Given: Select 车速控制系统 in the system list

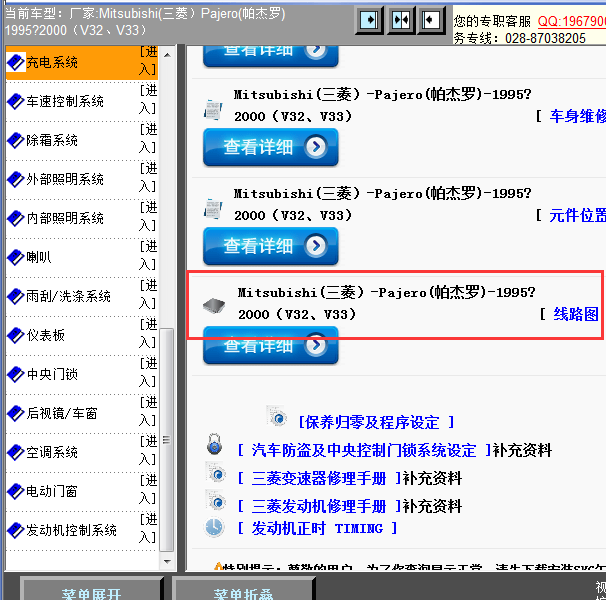Looking at the screenshot, I should [65, 101].
